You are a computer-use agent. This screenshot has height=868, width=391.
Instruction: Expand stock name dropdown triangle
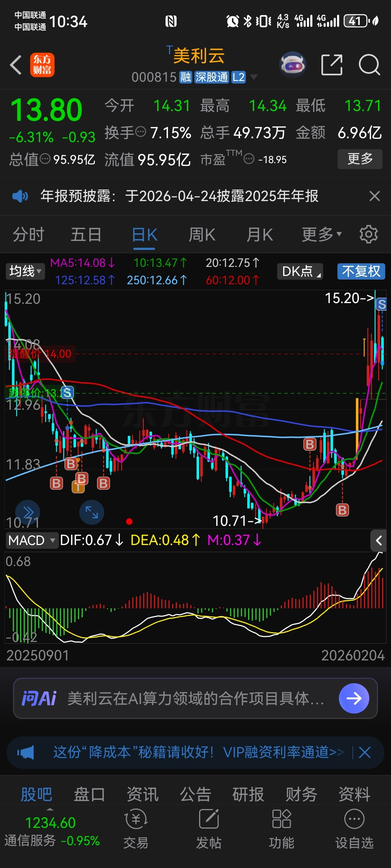tap(254, 77)
